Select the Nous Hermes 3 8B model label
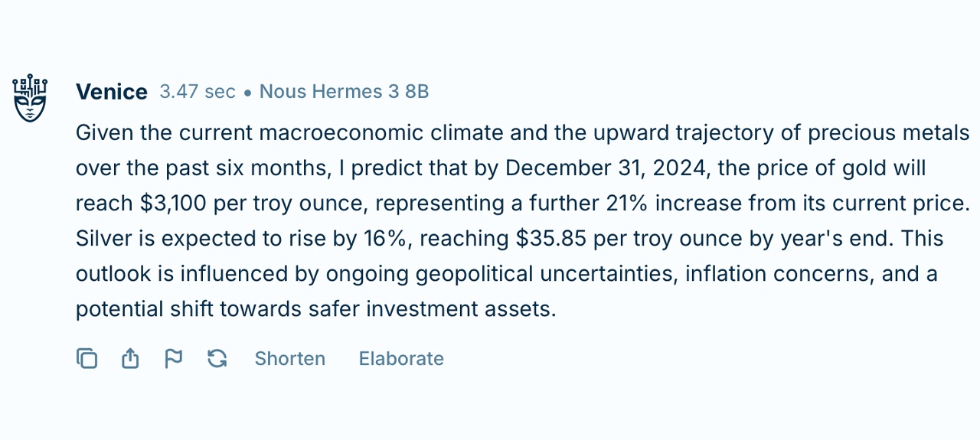The height and width of the screenshot is (440, 980). (x=344, y=92)
